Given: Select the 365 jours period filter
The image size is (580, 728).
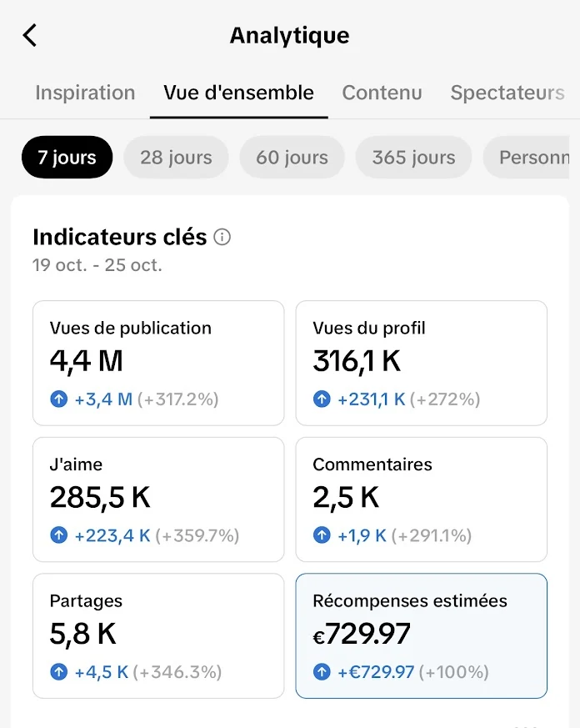Looking at the screenshot, I should (x=413, y=158).
